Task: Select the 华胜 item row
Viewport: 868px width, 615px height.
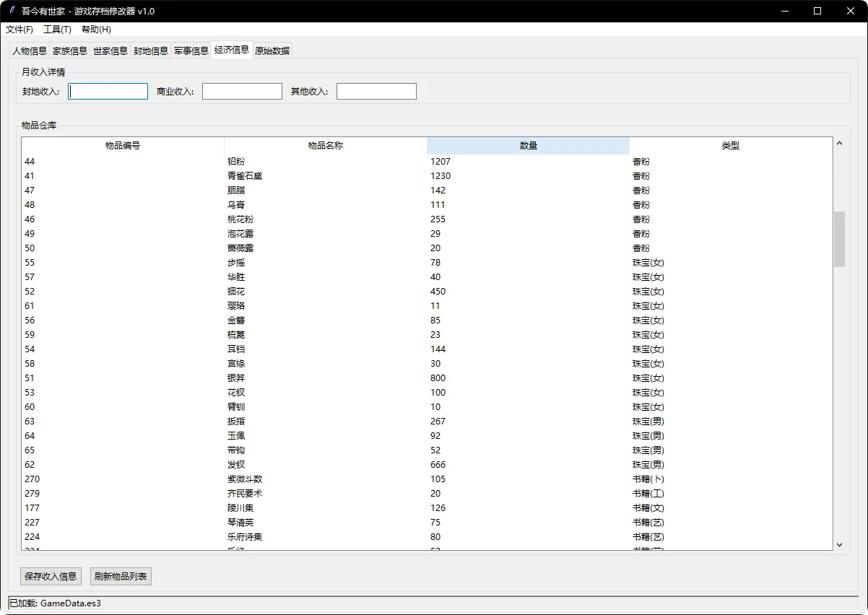Action: [427, 276]
